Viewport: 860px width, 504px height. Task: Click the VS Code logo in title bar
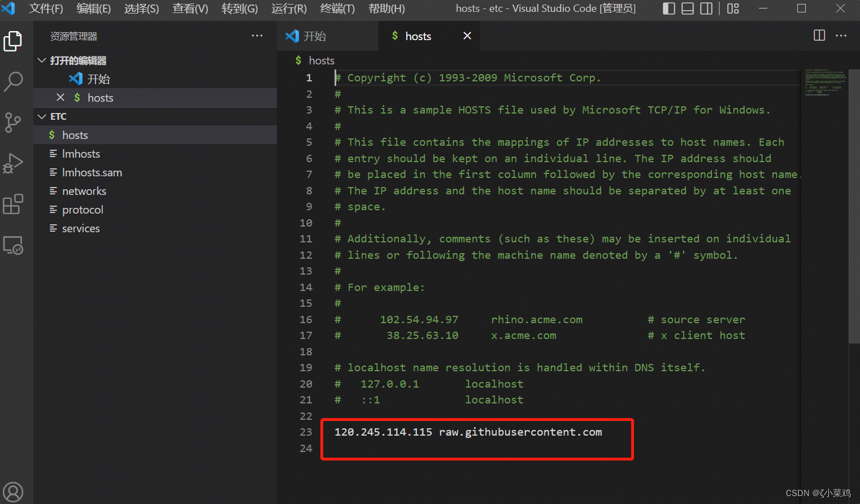point(8,8)
